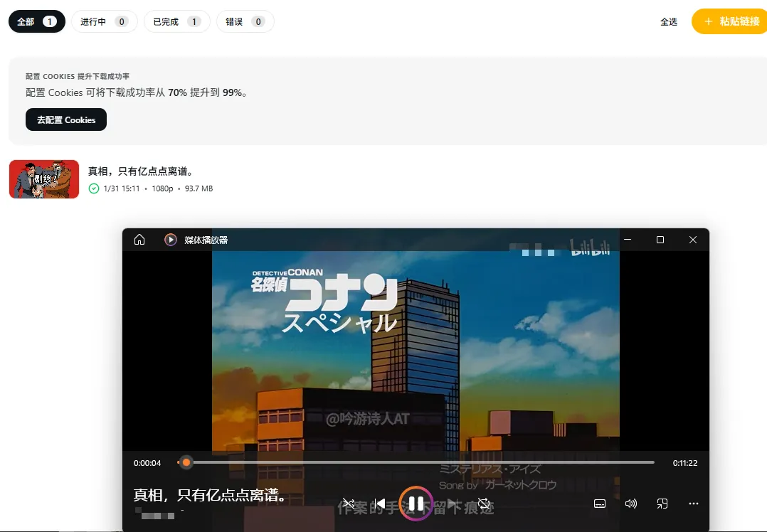
Task: Click video title 真相，只有亿点点离谱。 in list
Action: pyautogui.click(x=142, y=171)
